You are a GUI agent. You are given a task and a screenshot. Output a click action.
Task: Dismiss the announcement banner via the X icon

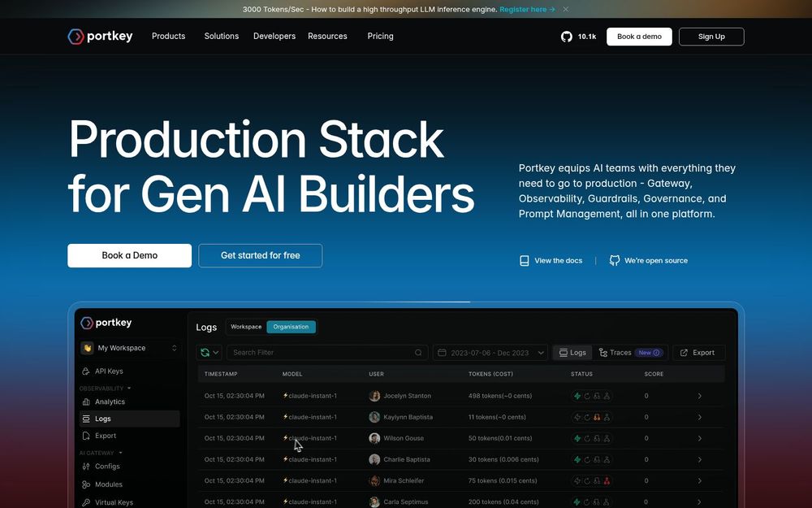tap(565, 9)
